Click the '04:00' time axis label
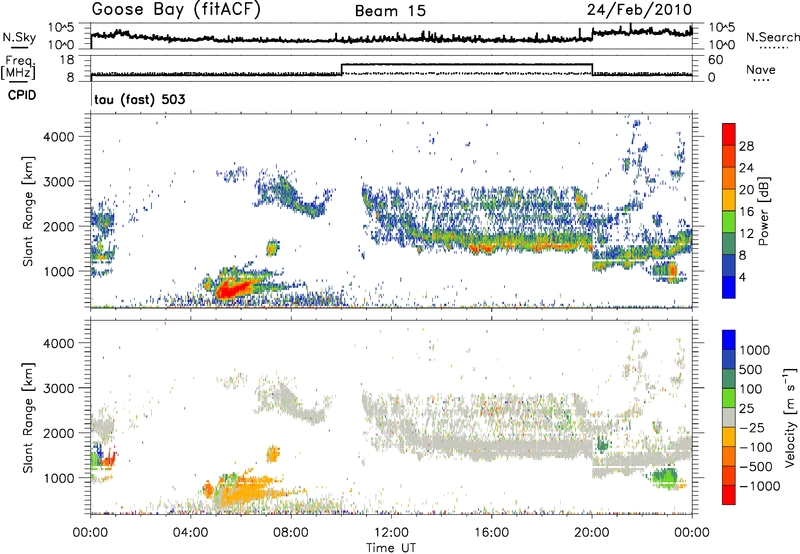The width and height of the screenshot is (800, 554). point(190,533)
